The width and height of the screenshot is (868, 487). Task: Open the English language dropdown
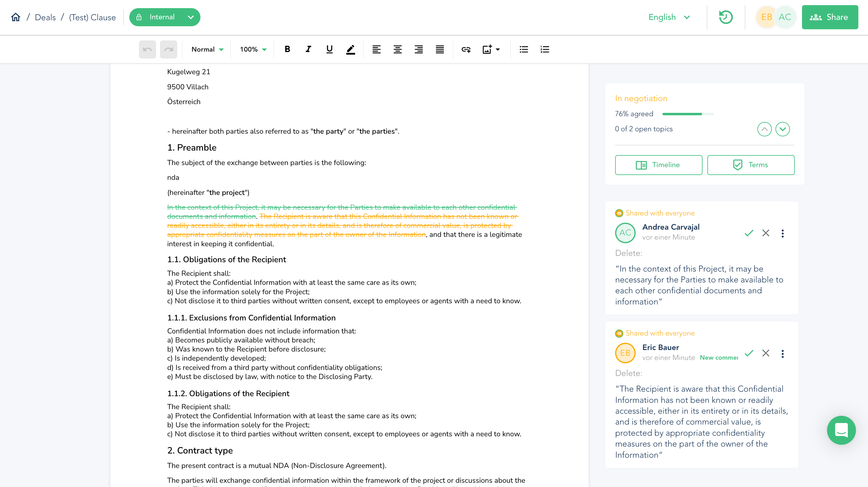point(669,17)
